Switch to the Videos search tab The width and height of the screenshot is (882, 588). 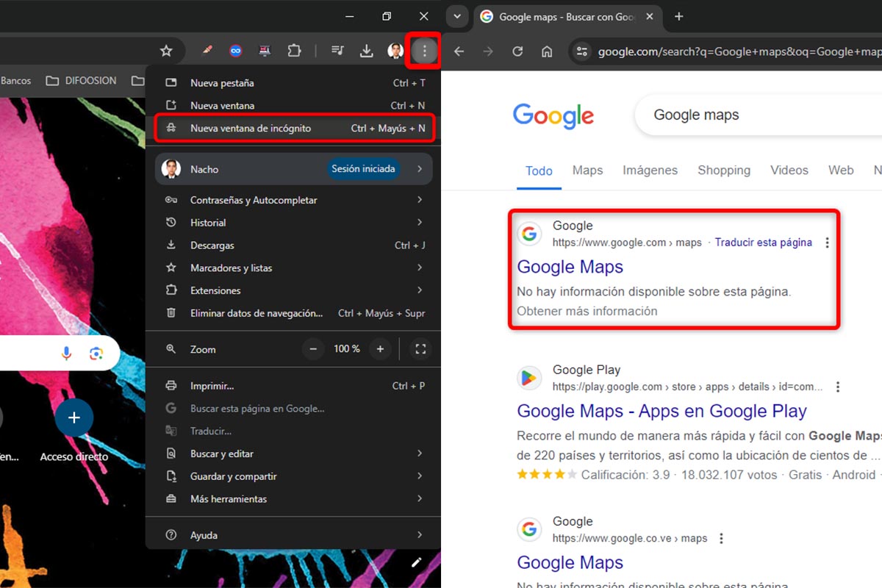789,171
